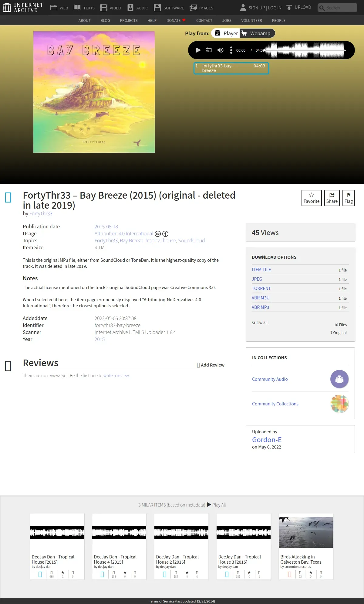This screenshot has height=604, width=364.
Task: Click the Log In link
Action: click(x=275, y=8)
